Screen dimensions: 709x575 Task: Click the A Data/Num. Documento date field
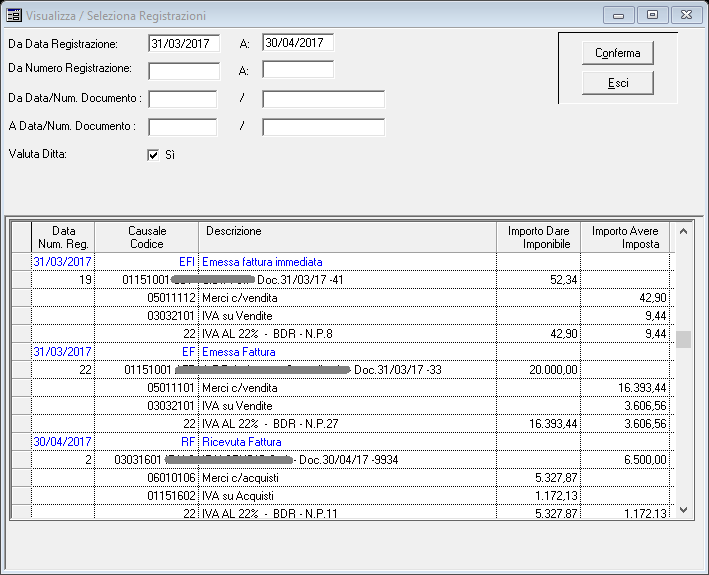click(x=183, y=127)
